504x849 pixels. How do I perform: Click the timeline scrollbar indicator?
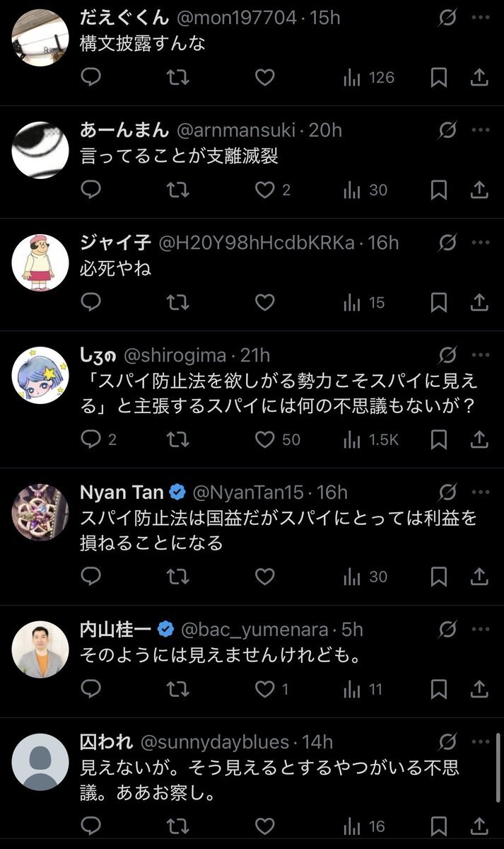pos(499,758)
